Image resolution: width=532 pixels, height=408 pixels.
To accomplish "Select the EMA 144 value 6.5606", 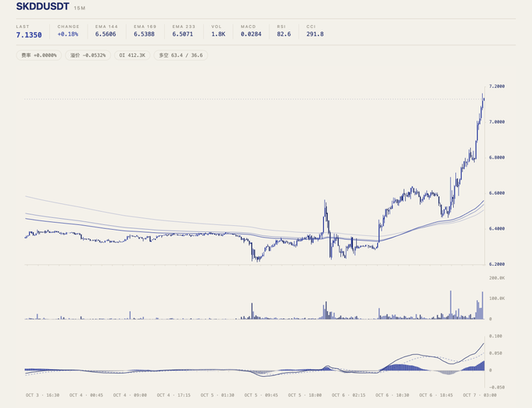I will (106, 34).
